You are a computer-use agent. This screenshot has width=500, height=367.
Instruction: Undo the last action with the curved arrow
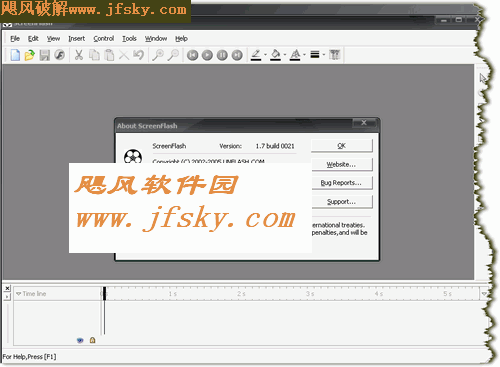coord(138,55)
